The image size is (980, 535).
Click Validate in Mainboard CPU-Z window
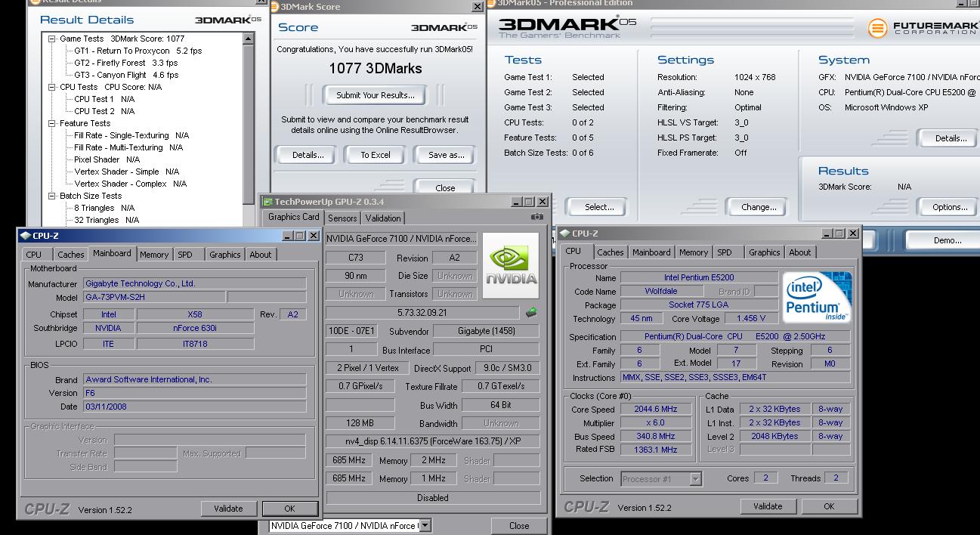(228, 509)
